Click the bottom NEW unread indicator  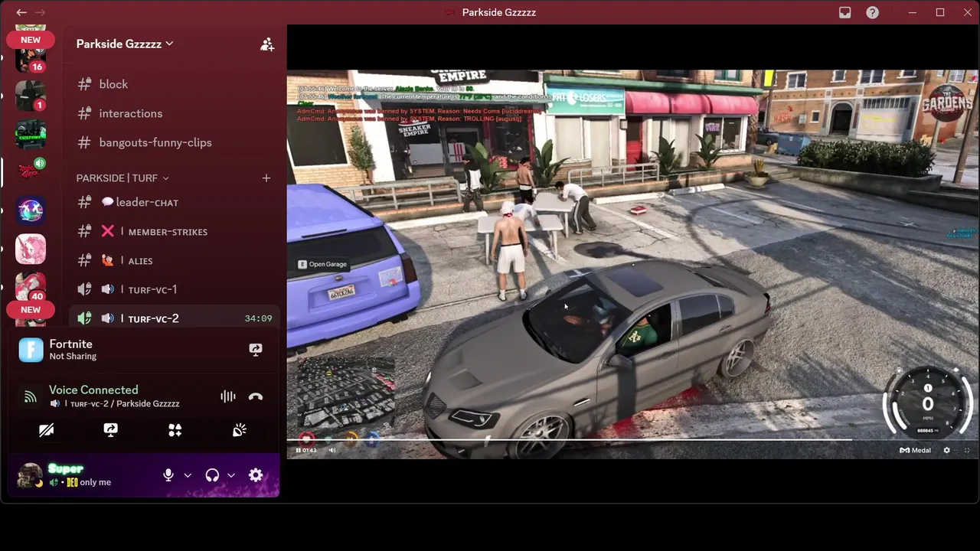(x=31, y=310)
